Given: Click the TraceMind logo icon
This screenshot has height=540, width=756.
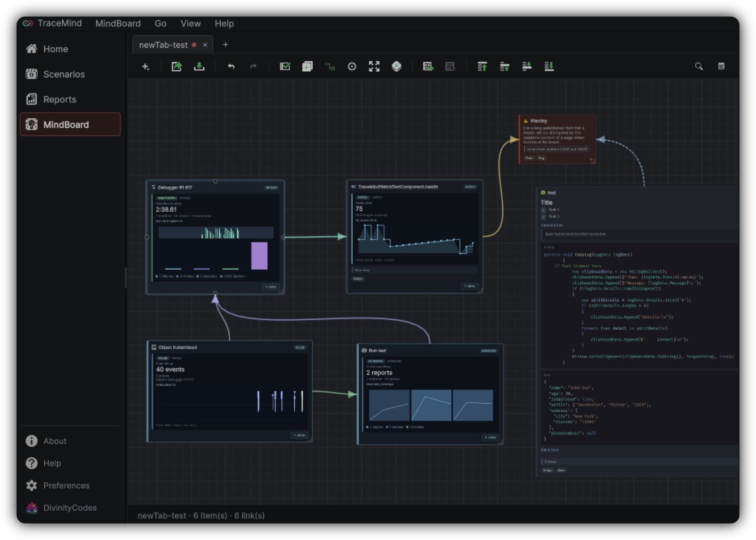Looking at the screenshot, I should pyautogui.click(x=28, y=23).
